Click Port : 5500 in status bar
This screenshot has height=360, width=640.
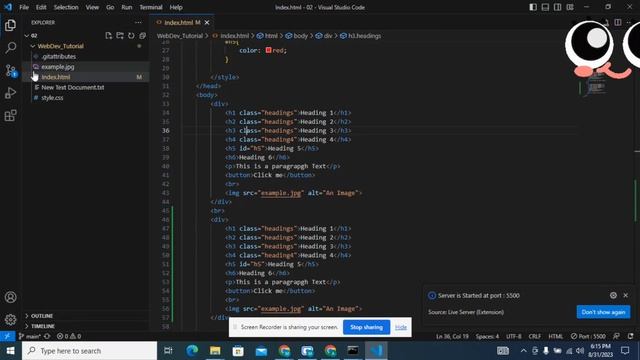(x=588, y=336)
